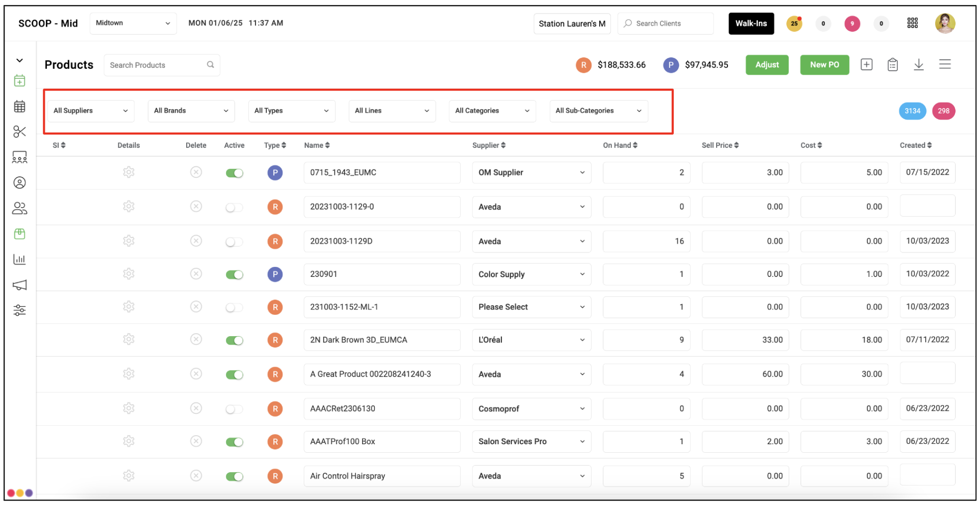The image size is (980, 506).
Task: Click the green Adjust button
Action: [767, 65]
